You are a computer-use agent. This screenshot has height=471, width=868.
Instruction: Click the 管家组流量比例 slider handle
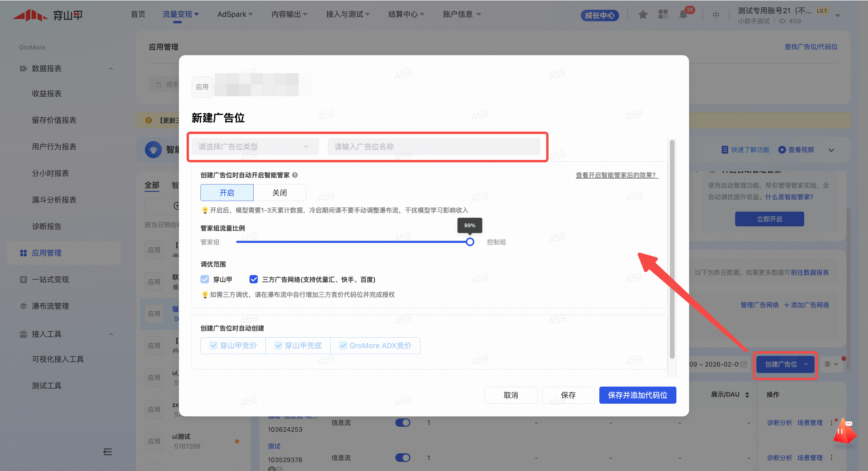470,242
